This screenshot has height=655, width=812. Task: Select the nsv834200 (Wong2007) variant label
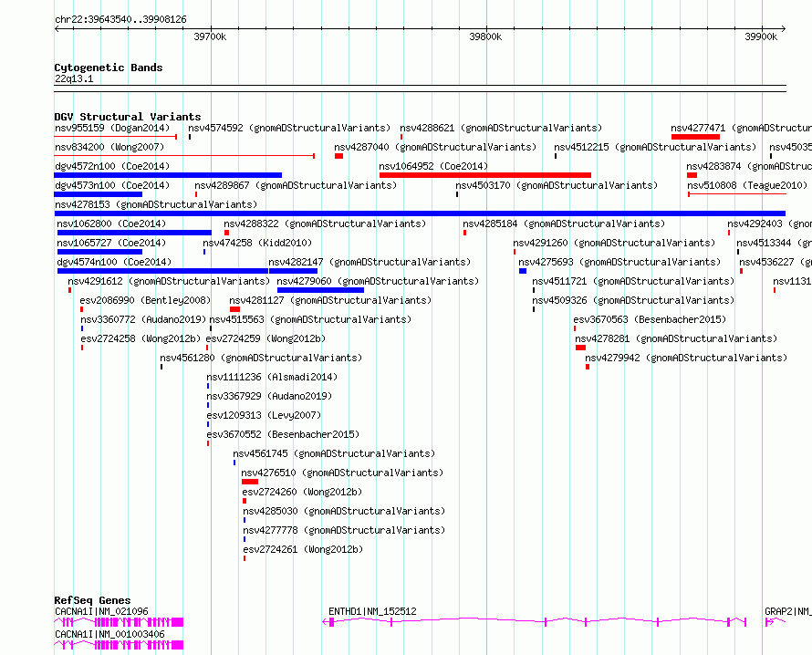coord(109,147)
